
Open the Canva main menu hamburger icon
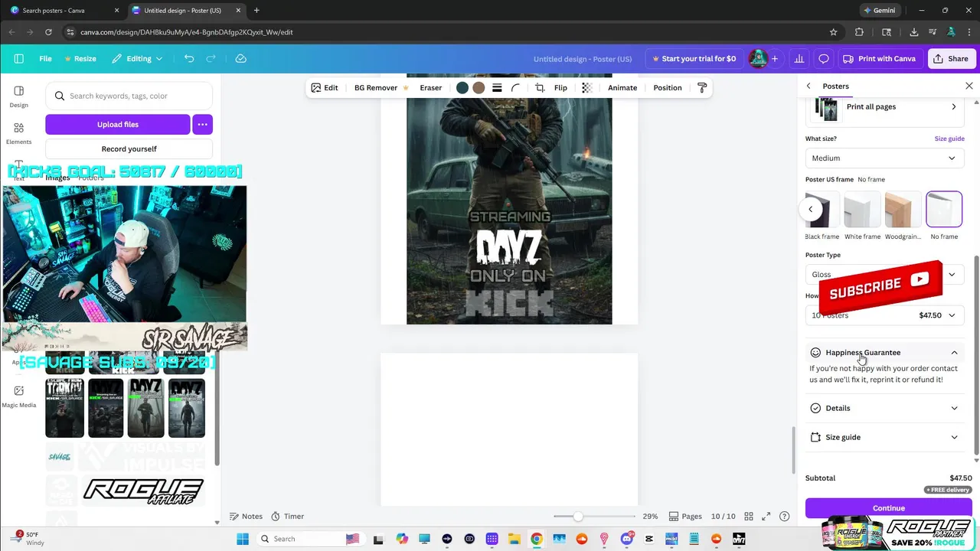(18, 59)
